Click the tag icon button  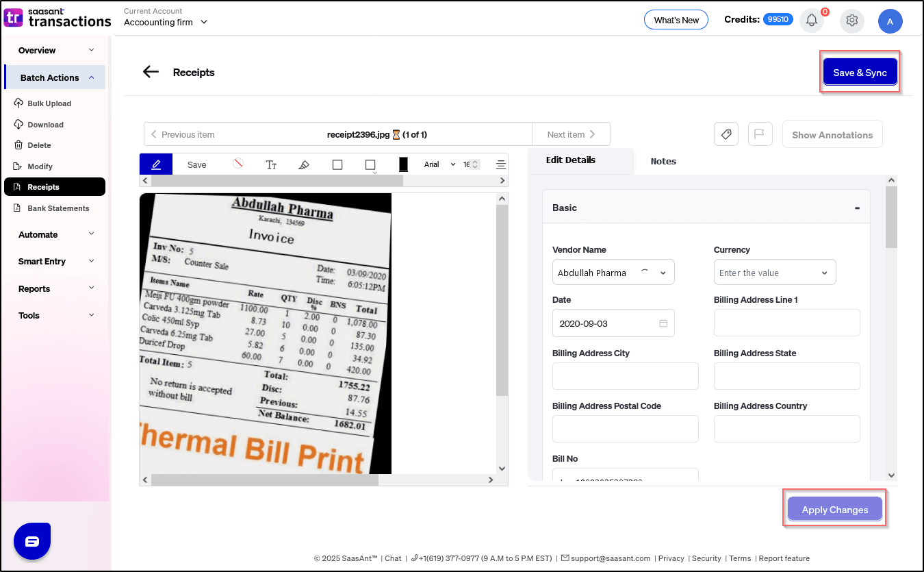coord(726,134)
